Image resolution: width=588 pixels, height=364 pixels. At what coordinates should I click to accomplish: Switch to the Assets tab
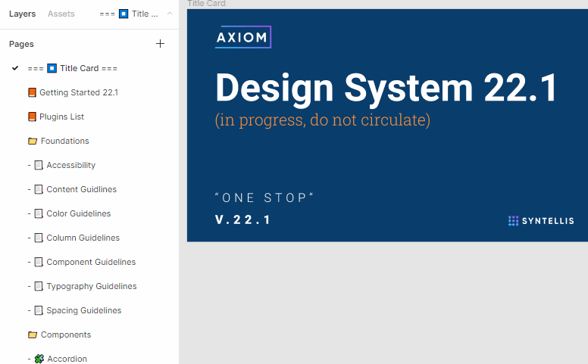click(x=61, y=14)
